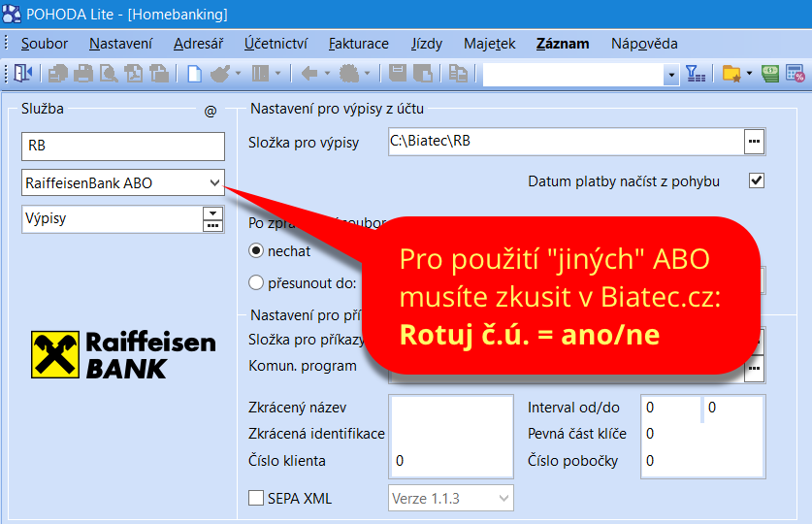Open the dropdown arrow beside the gear icon
812x524 pixels.
[x=367, y=74]
